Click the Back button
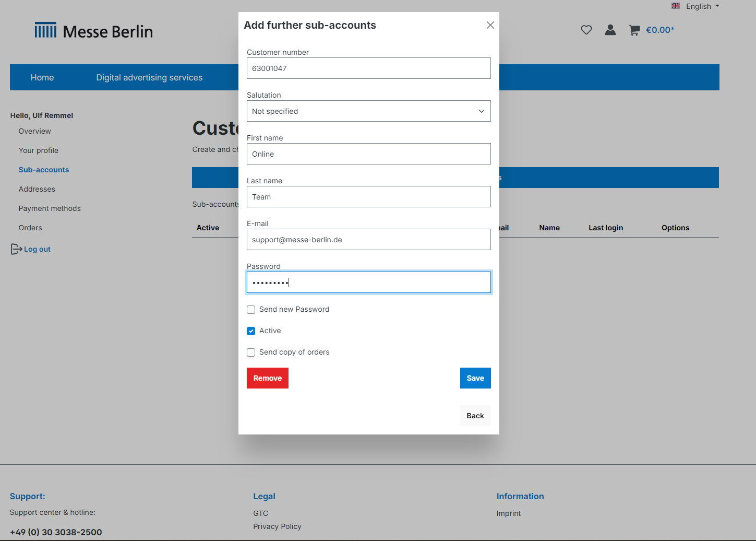756x541 pixels. coord(475,416)
